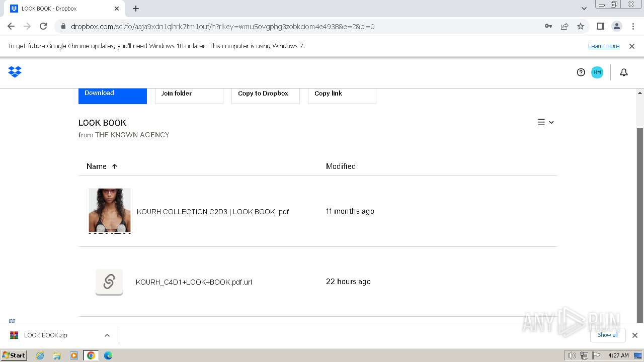The image size is (644, 362).
Task: Open Internet Explorer from the taskbar
Action: click(40, 355)
